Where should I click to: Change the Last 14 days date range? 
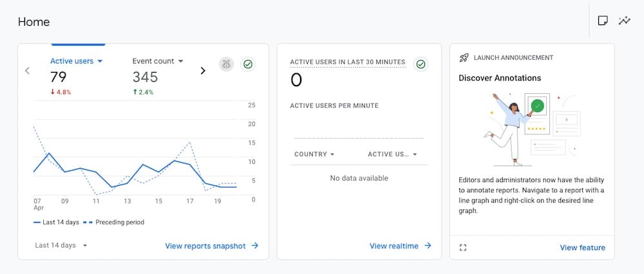(x=61, y=246)
